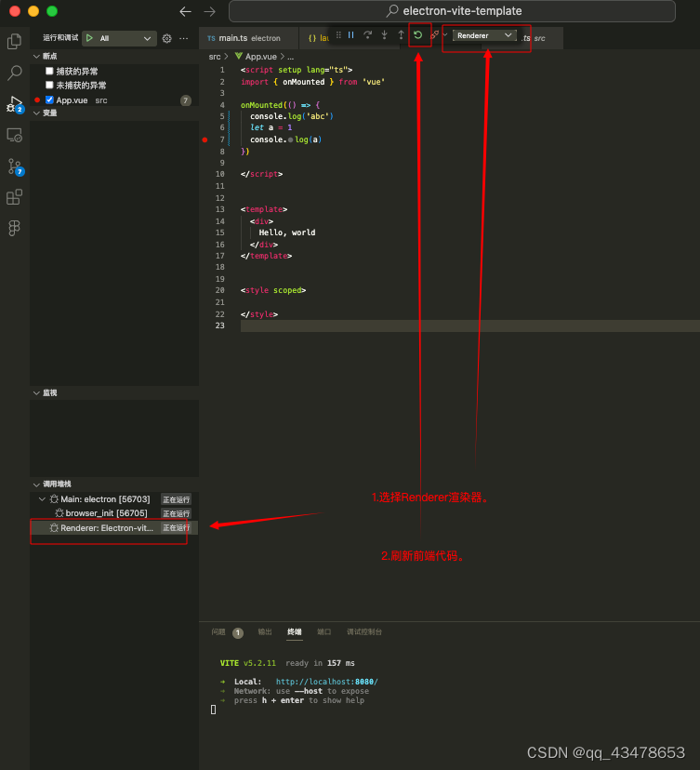The height and width of the screenshot is (770, 700).
Task: Disconnect the debugger plug icon
Action: [x=434, y=34]
